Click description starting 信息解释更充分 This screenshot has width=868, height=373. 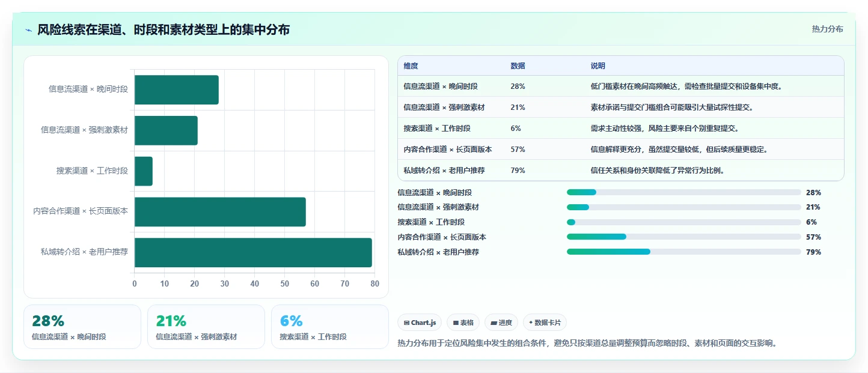[679, 150]
